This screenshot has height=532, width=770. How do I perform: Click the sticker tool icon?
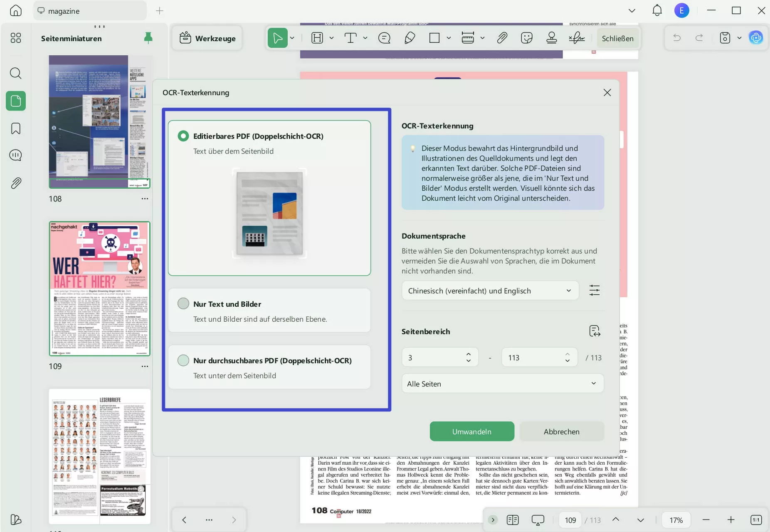526,38
